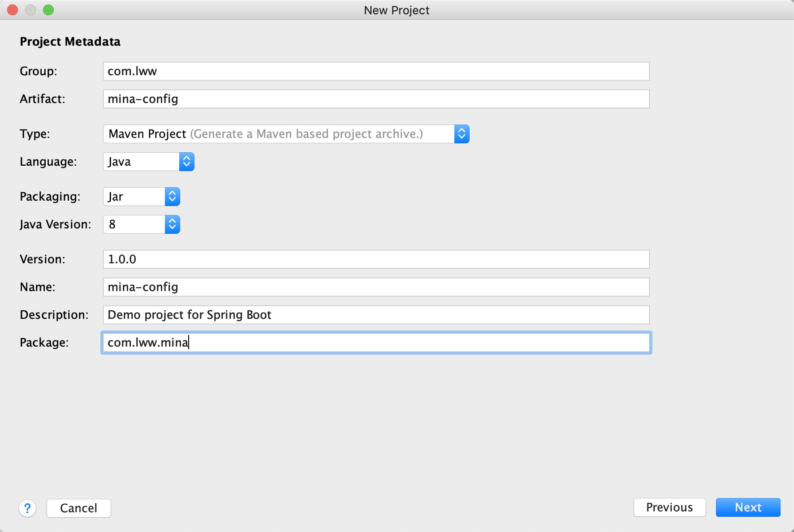Maximize the New Project dialog
This screenshot has height=532, width=794.
(48, 10)
